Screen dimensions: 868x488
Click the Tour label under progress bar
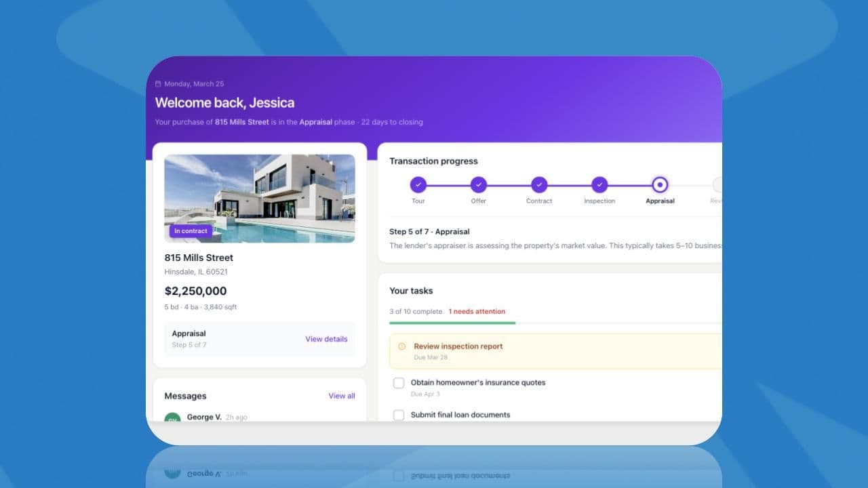tap(418, 201)
